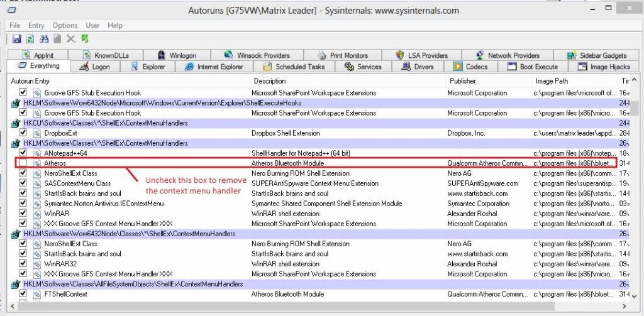Switch to the Scheduled Tasks tab
This screenshot has width=644, height=316.
tap(294, 67)
